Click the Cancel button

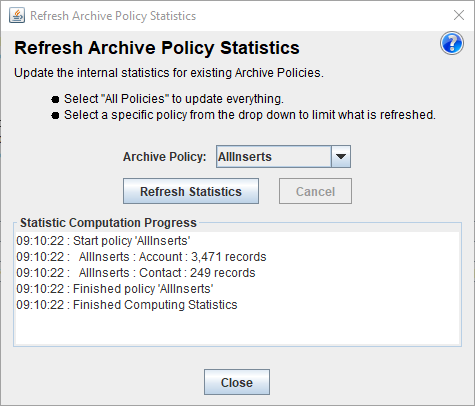point(315,191)
